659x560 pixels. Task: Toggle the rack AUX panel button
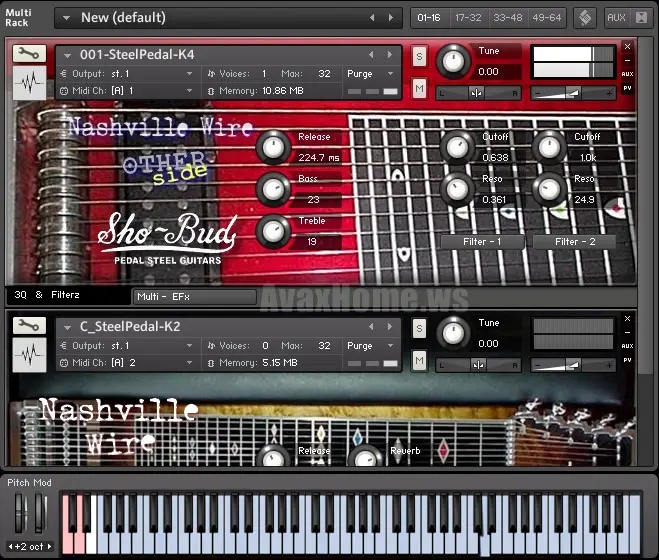click(617, 18)
